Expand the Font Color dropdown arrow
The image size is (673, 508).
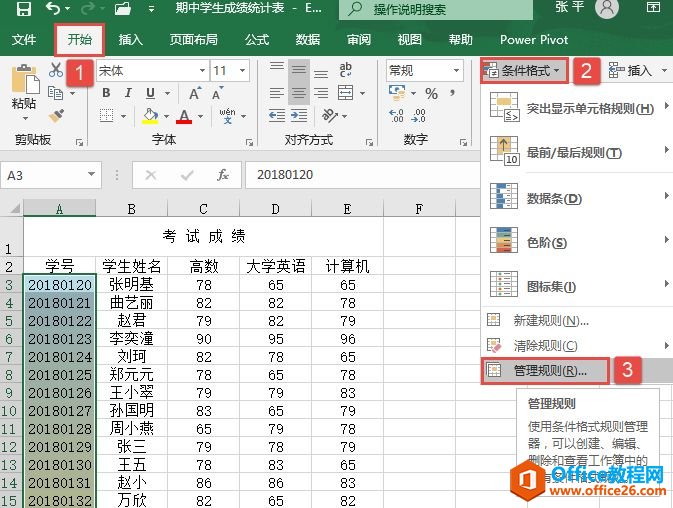click(x=200, y=116)
